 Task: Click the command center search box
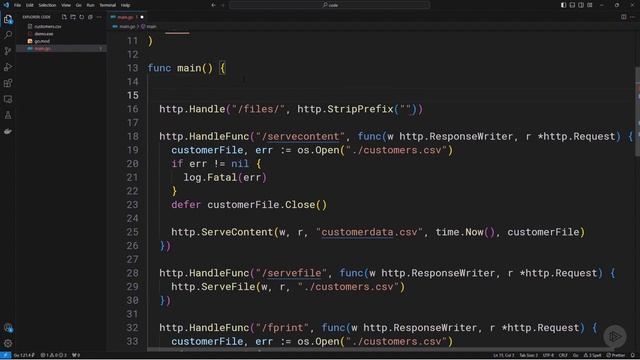(330, 5)
